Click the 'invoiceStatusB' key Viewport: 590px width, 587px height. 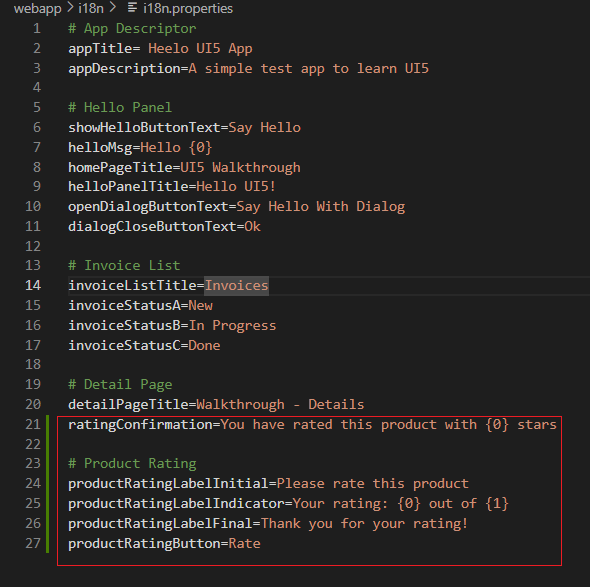pos(124,326)
